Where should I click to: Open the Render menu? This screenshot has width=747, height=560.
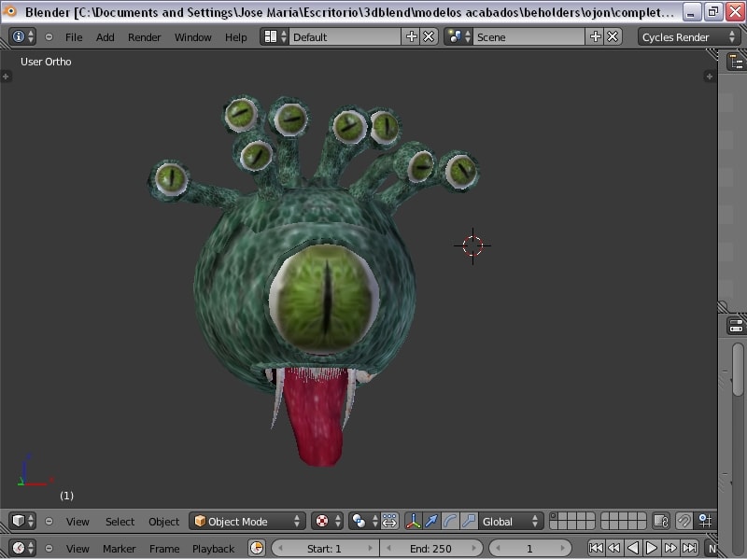coord(144,37)
